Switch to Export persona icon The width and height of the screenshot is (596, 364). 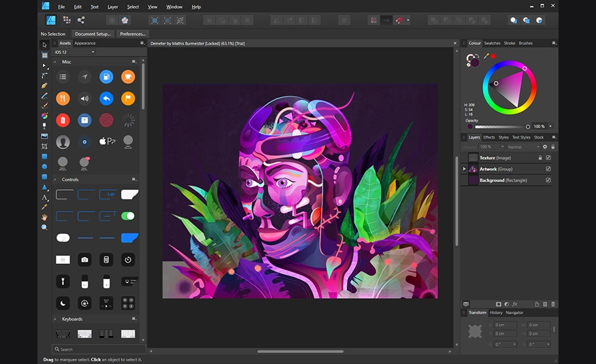tap(81, 20)
